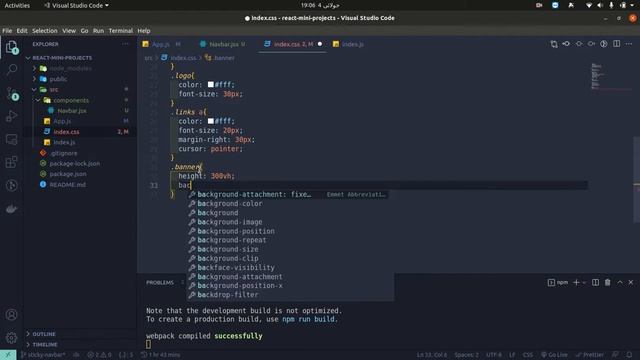Click Spaces: 2 indentation indicator
The height and width of the screenshot is (360, 640).
467,355
